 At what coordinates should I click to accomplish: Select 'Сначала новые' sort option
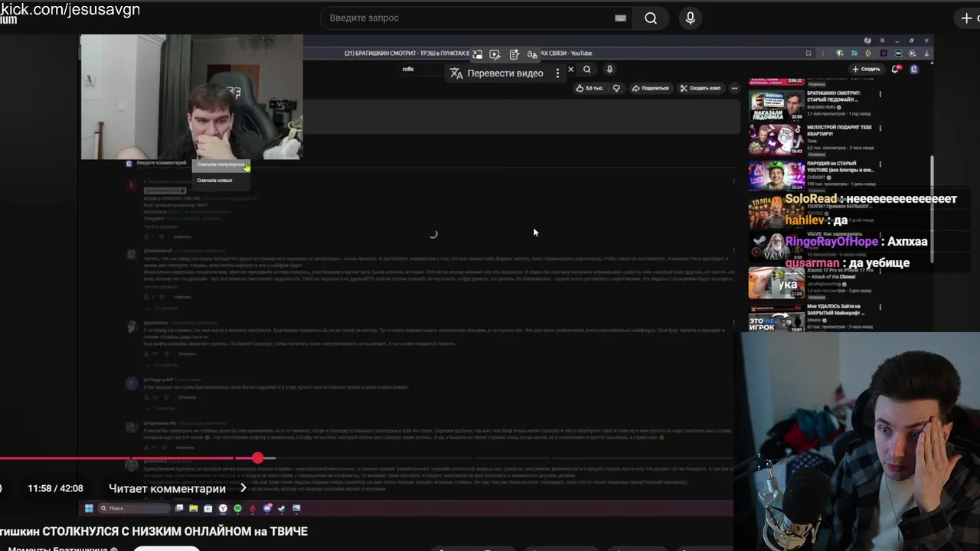pyautogui.click(x=214, y=181)
